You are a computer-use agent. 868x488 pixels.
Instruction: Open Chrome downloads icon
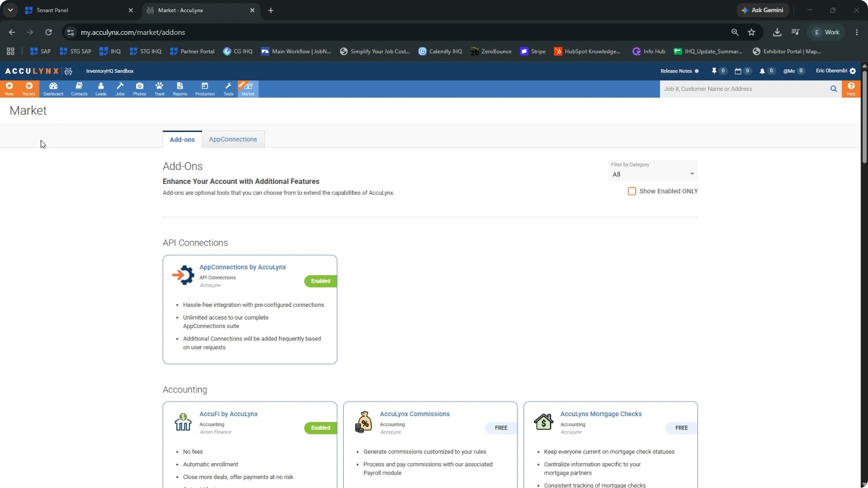[777, 32]
